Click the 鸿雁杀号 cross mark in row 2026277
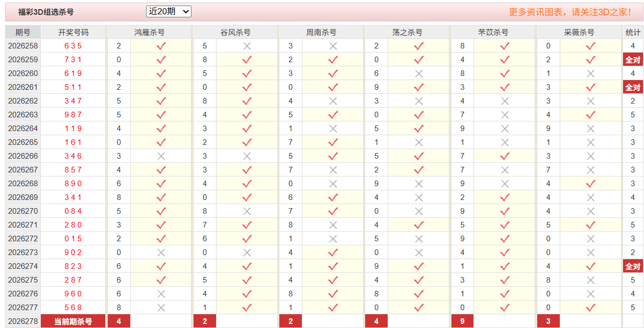 161,308
